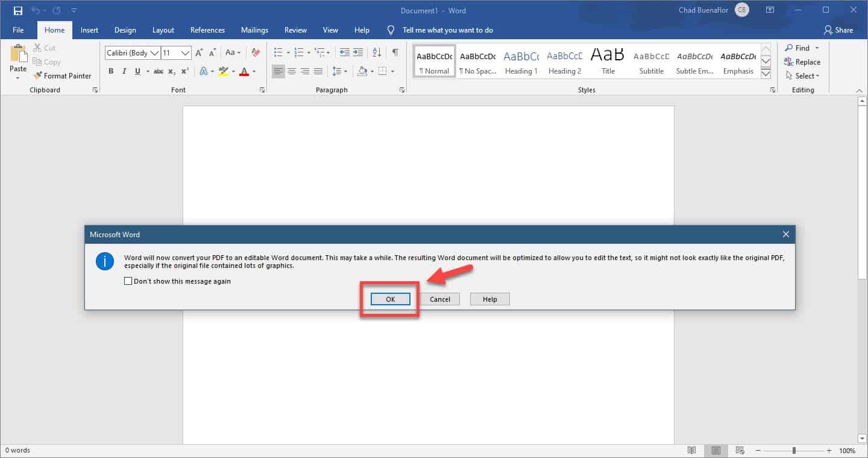The width and height of the screenshot is (868, 458).
Task: Switch to the Layout tab
Action: point(163,30)
